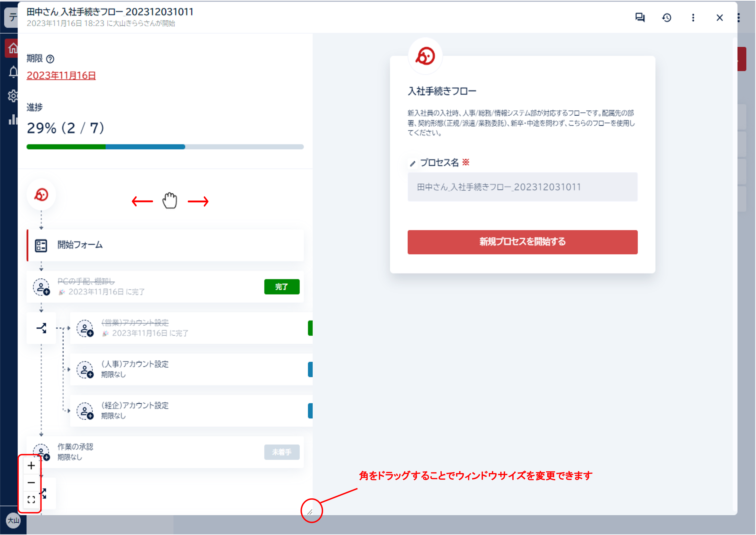Image resolution: width=756 pixels, height=535 pixels.
Task: Edit the deadline 2023年11月16日 link
Action: click(x=61, y=75)
